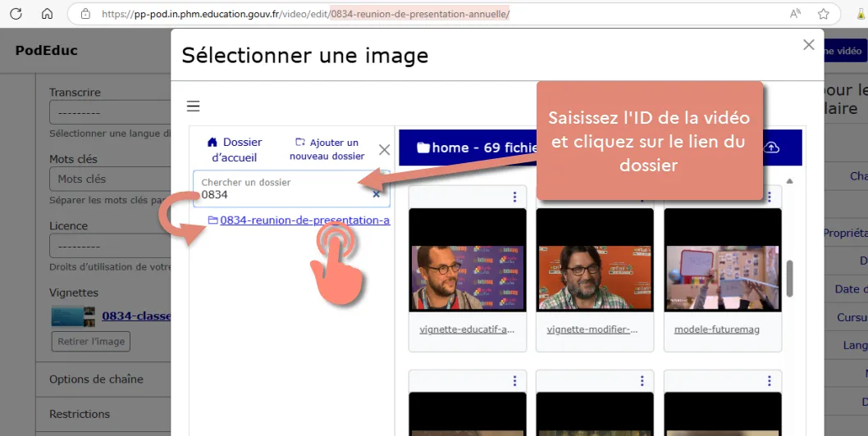Click the site info icon in the address bar
Screen dimensions: 868x436
coord(85,14)
